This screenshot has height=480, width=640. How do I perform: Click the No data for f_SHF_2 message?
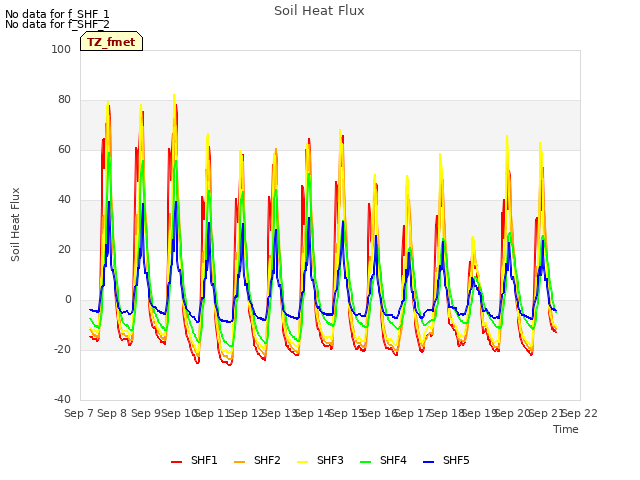point(57,24)
